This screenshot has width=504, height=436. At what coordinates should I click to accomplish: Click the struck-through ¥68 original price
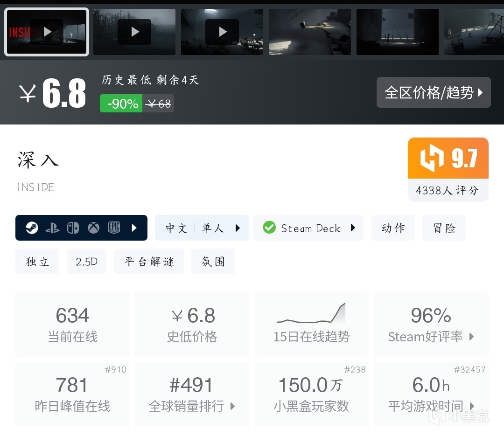pyautogui.click(x=158, y=104)
